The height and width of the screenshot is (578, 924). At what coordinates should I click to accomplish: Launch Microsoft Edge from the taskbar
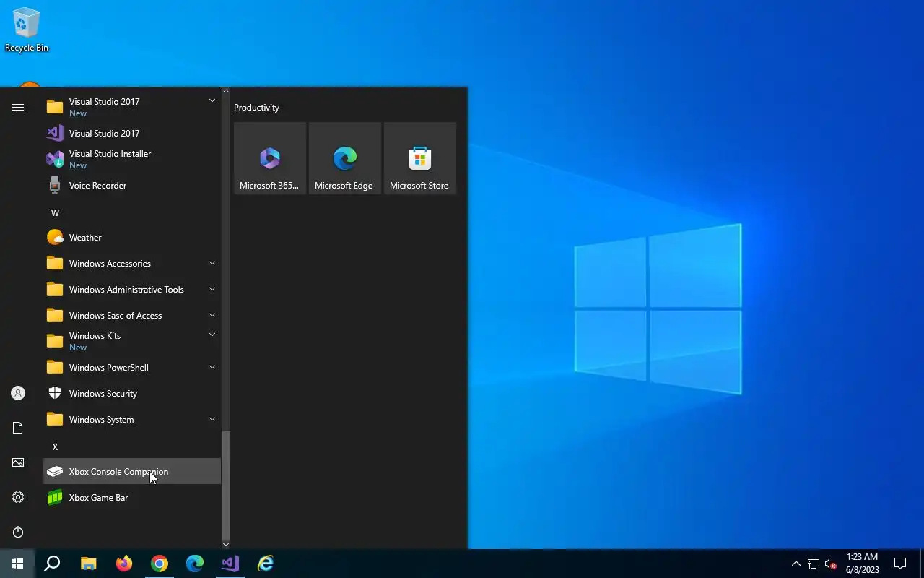coord(195,564)
